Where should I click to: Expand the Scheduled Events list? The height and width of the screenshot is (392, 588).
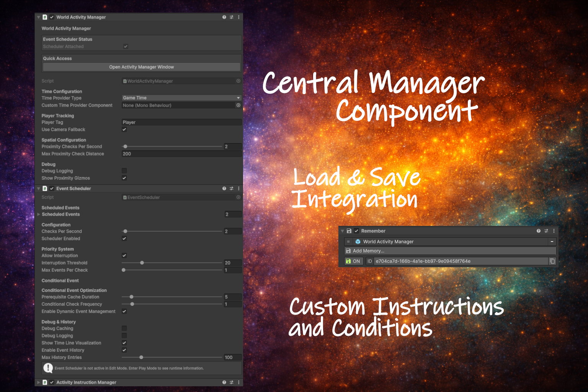pos(39,214)
